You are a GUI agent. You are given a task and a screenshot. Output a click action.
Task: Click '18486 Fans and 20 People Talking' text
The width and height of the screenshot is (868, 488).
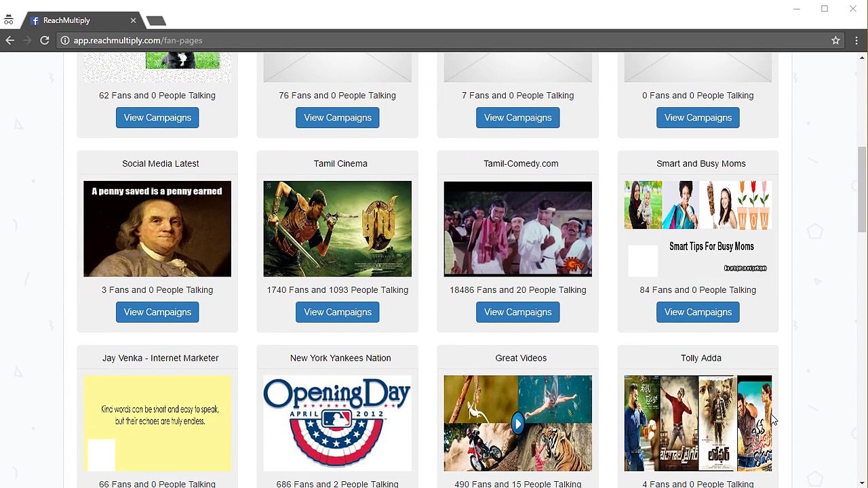518,290
